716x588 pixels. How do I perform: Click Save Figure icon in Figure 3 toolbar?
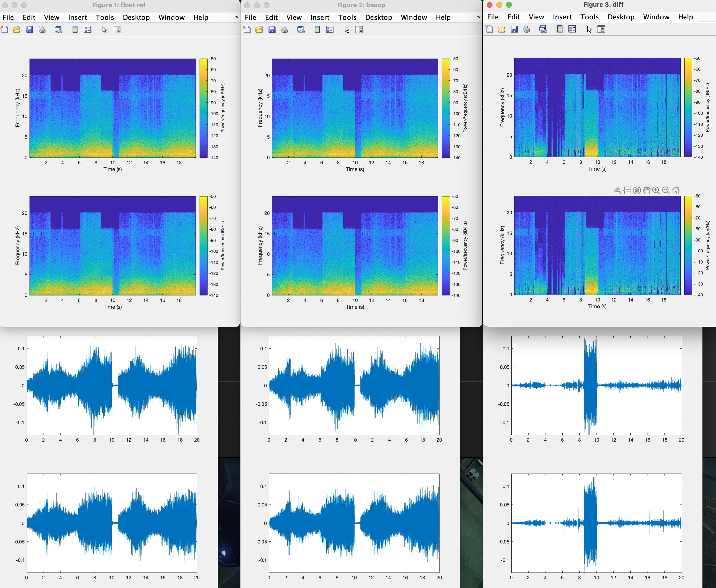point(514,30)
